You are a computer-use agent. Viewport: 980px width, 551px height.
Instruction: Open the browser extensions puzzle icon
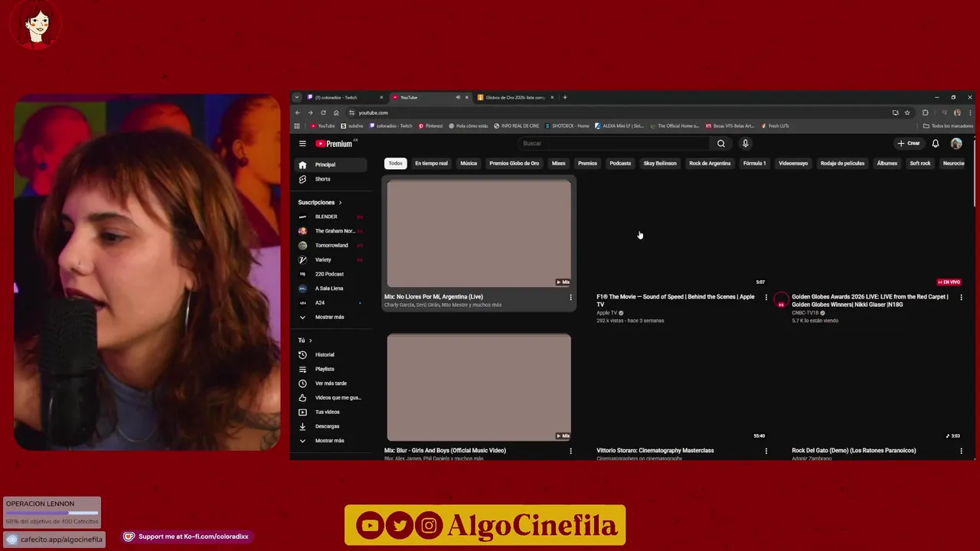tap(925, 112)
